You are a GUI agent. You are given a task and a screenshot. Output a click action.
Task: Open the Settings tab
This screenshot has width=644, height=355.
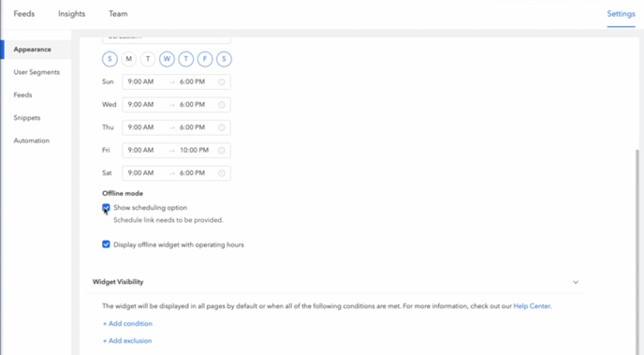621,13
